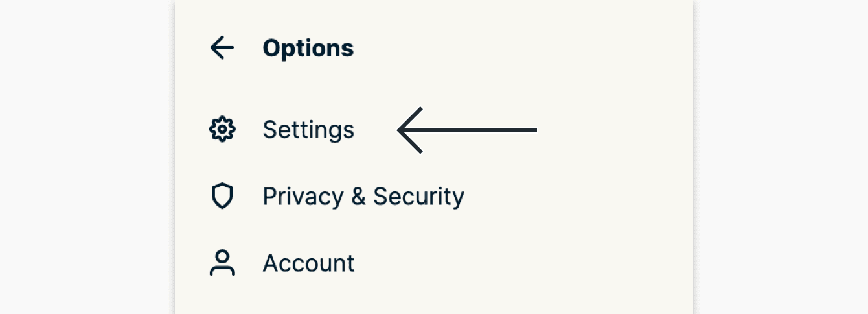Click the arrowhead tip next to Settings

pyautogui.click(x=400, y=130)
